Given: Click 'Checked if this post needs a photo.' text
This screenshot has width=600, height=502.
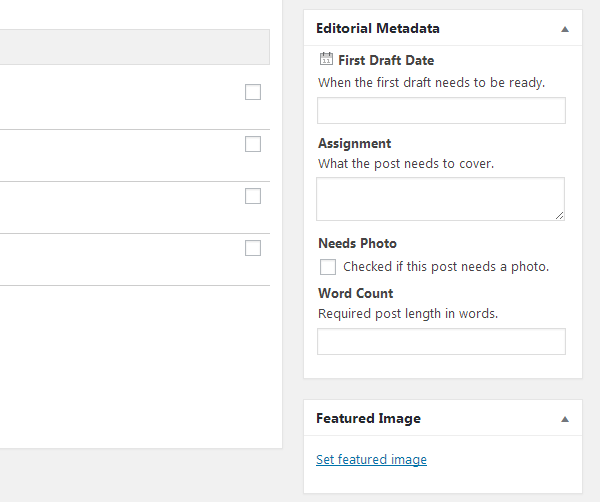Looking at the screenshot, I should [446, 266].
